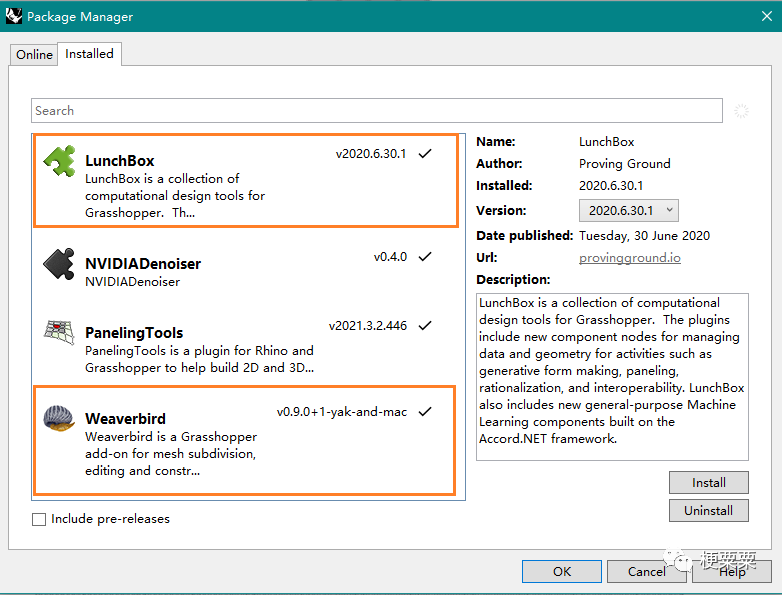Click the Weaverbird nest icon

[x=59, y=418]
